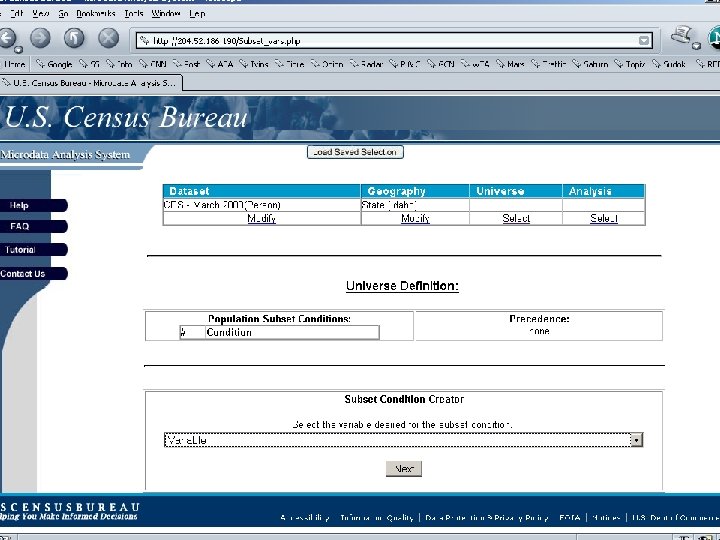Screen dimensions: 720x540
Task: Click the Contact Us sidebar button
Action: [34, 274]
